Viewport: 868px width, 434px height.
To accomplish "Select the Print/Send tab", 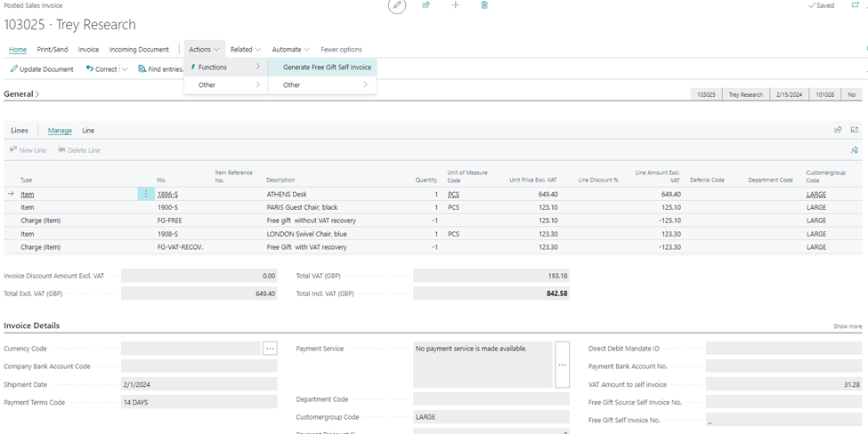I will tap(53, 49).
